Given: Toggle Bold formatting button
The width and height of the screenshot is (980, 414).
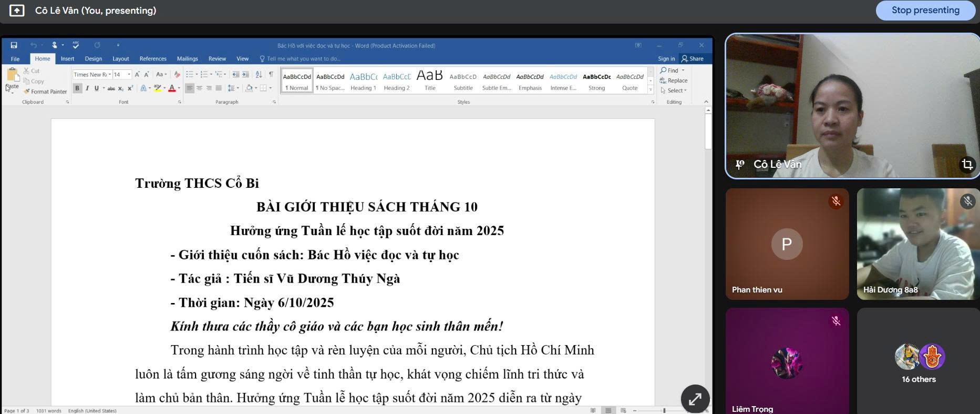Looking at the screenshot, I should click(x=77, y=88).
